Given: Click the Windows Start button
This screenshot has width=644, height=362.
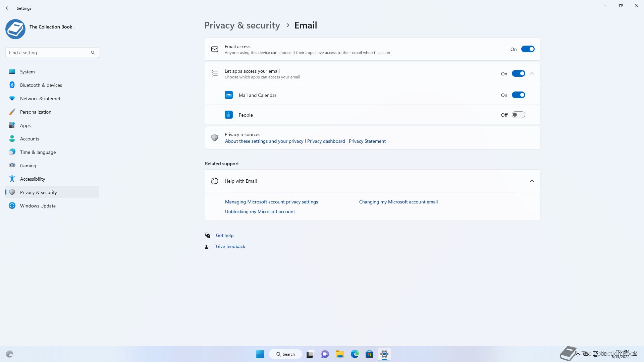Looking at the screenshot, I should (260, 354).
